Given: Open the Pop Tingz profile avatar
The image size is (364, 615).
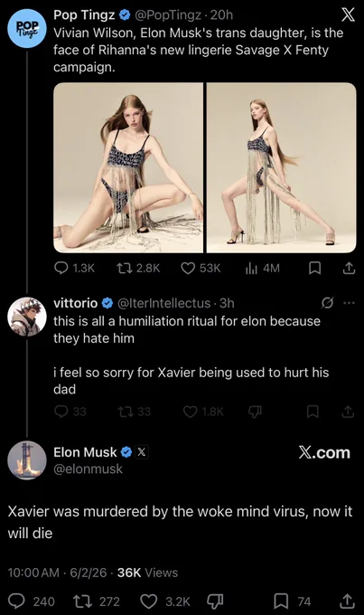Looking at the screenshot, I should [x=27, y=28].
